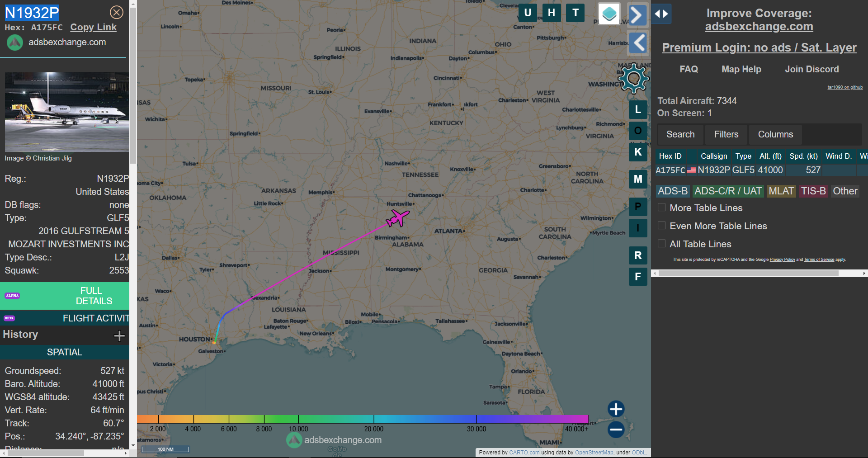The image size is (868, 458).
Task: Toggle the K map button
Action: [x=638, y=152]
